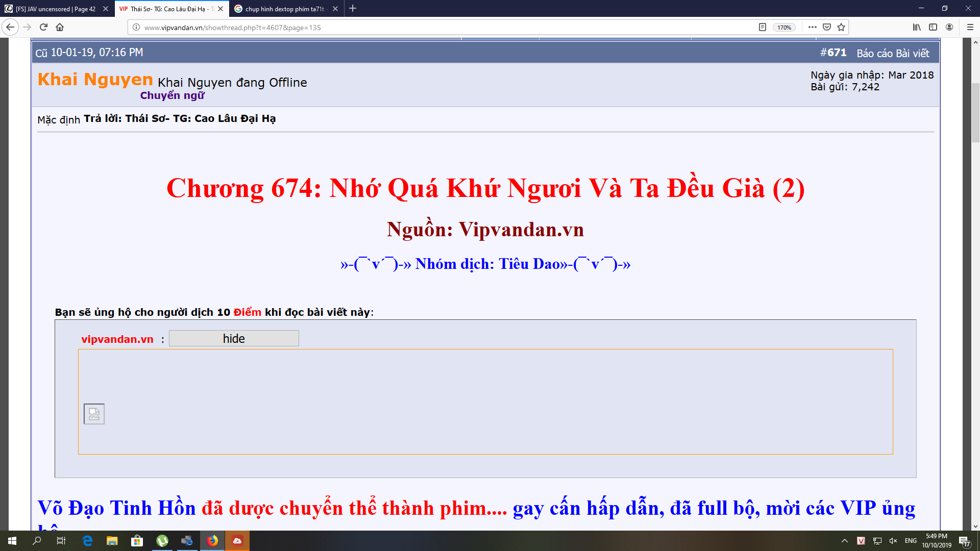Open Task View on the taskbar

tap(61, 541)
